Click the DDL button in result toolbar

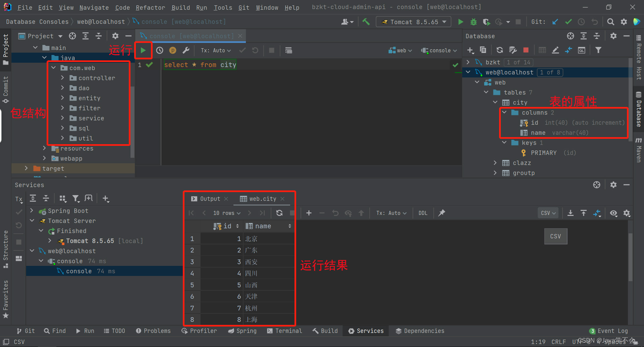[423, 213]
